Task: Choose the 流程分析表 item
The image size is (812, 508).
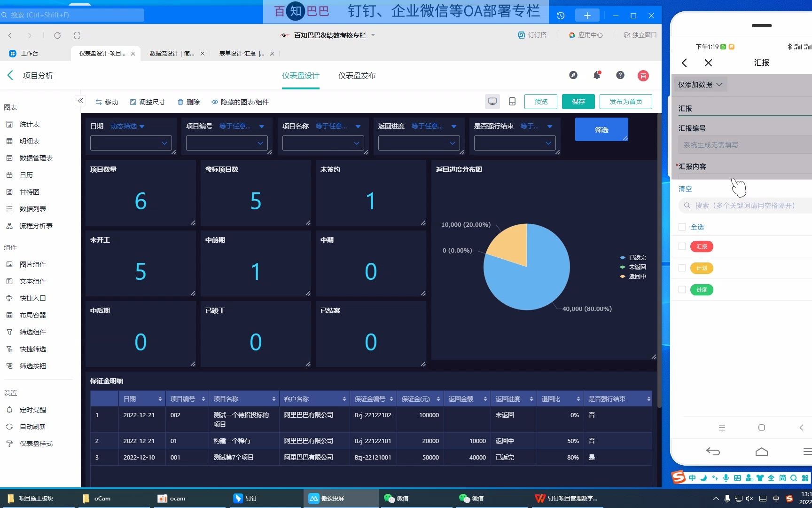Action: (x=36, y=226)
